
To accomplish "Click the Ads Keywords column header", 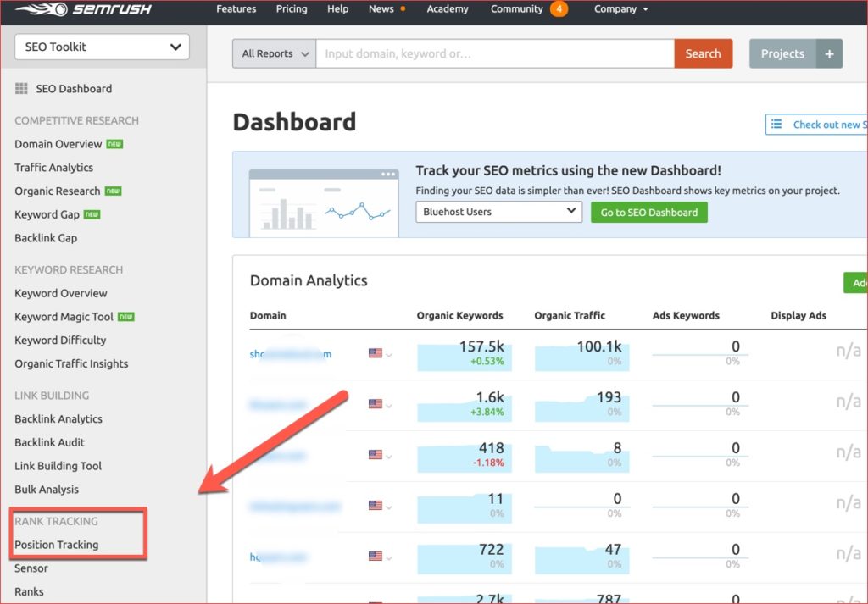I will coord(686,315).
